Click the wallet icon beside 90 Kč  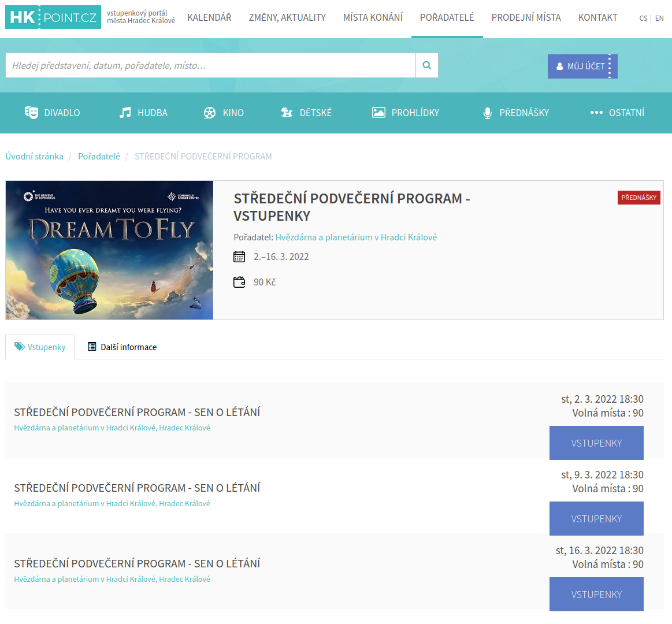239,282
